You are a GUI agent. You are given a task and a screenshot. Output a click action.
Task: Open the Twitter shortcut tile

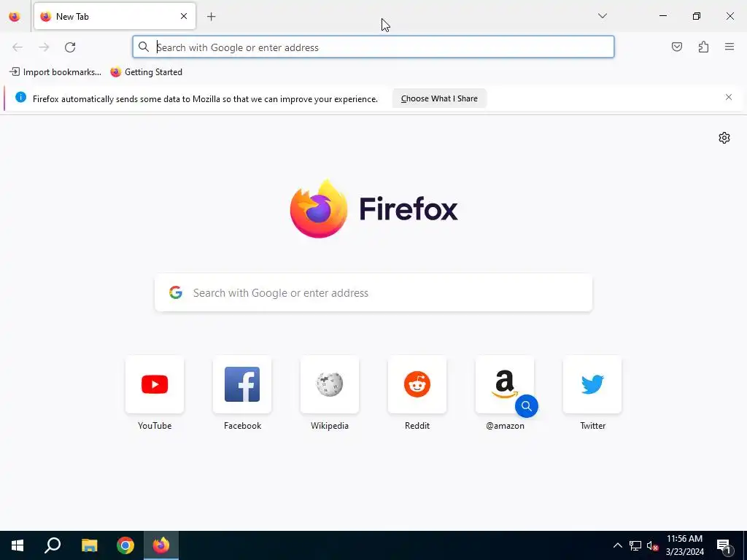(592, 384)
